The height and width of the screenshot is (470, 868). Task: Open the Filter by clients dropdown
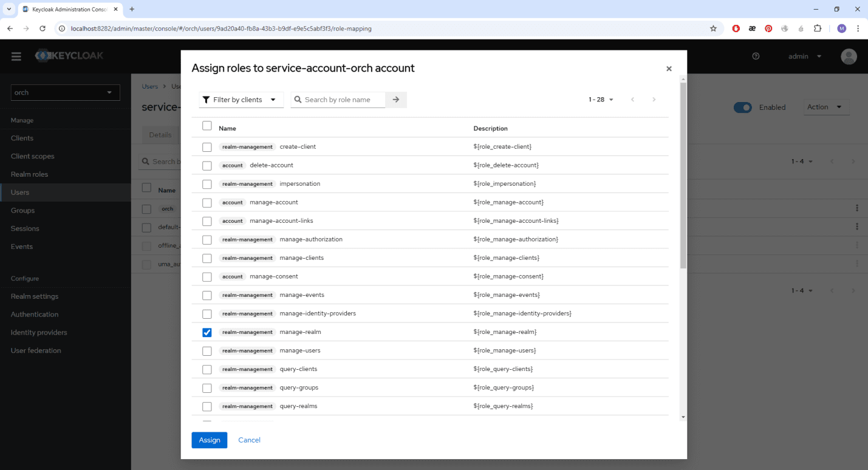pos(241,100)
